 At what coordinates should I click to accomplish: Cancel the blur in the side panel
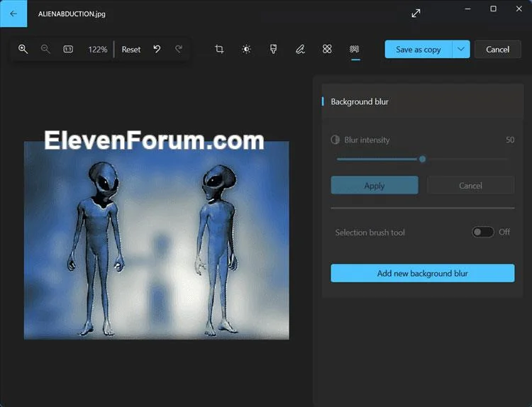coord(470,186)
